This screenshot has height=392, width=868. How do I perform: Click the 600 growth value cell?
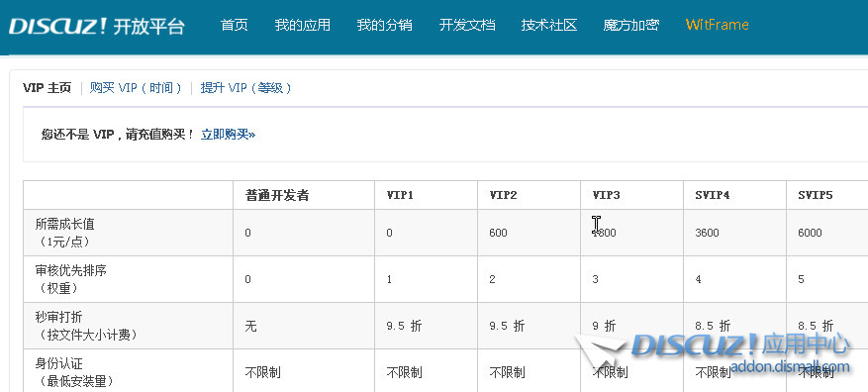498,233
